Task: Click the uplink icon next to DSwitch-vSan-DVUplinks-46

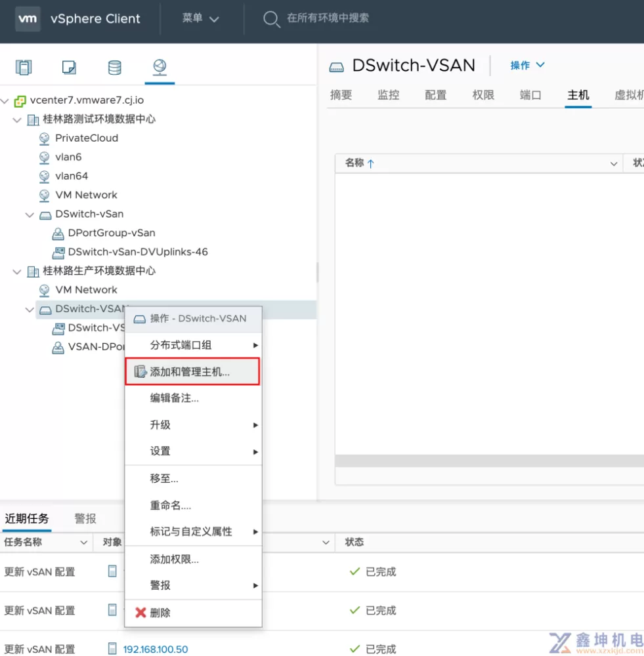Action: coord(58,253)
